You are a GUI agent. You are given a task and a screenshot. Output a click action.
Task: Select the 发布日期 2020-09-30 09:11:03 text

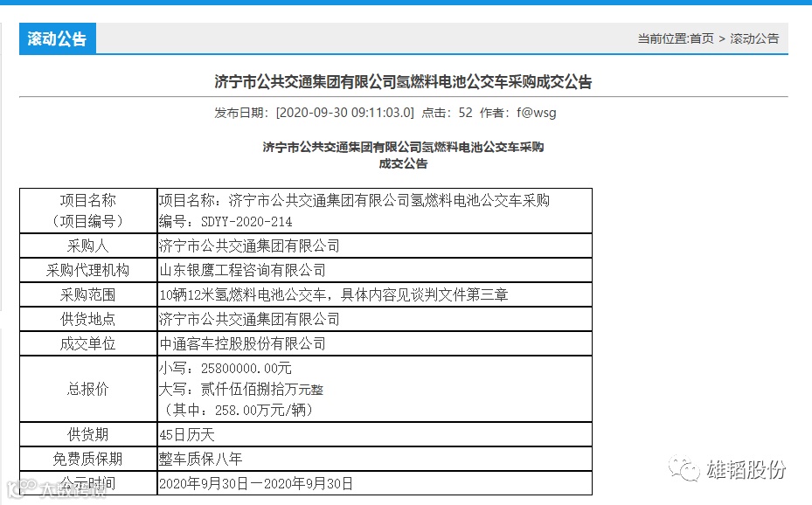pyautogui.click(x=315, y=113)
